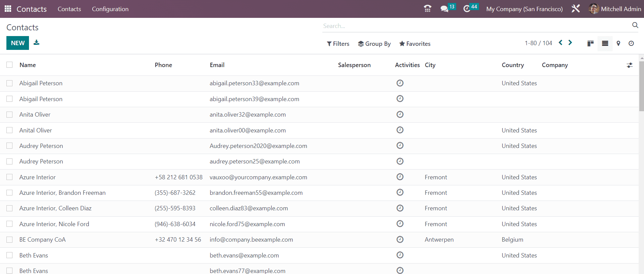Viewport: 644px width, 274px height.
Task: Click the search magnifier icon
Action: click(635, 25)
